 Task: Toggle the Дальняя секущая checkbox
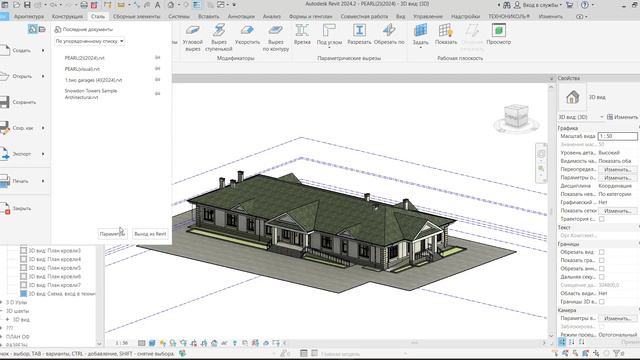click(602, 277)
